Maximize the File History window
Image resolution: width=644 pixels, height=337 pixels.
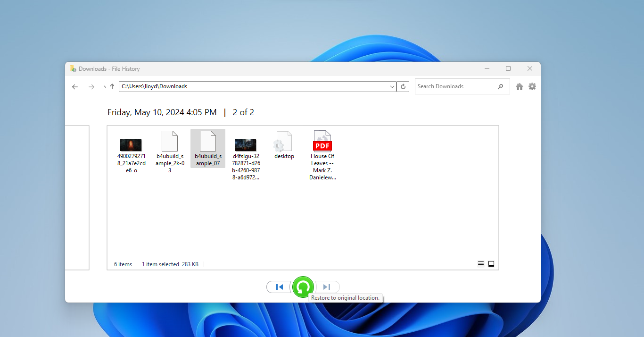(508, 68)
